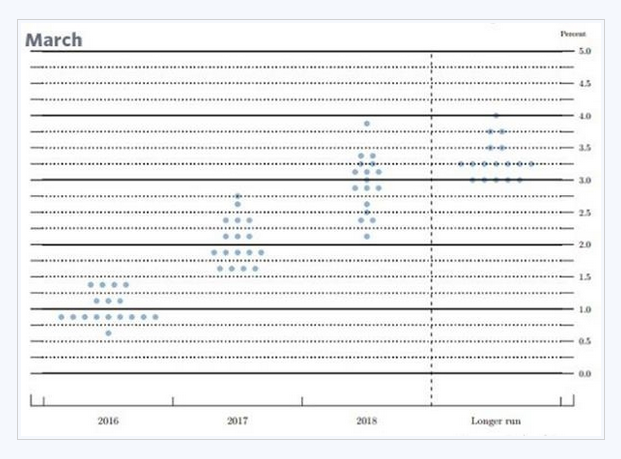Click the March chart title
Screen dimensions: 621x459
53,40
